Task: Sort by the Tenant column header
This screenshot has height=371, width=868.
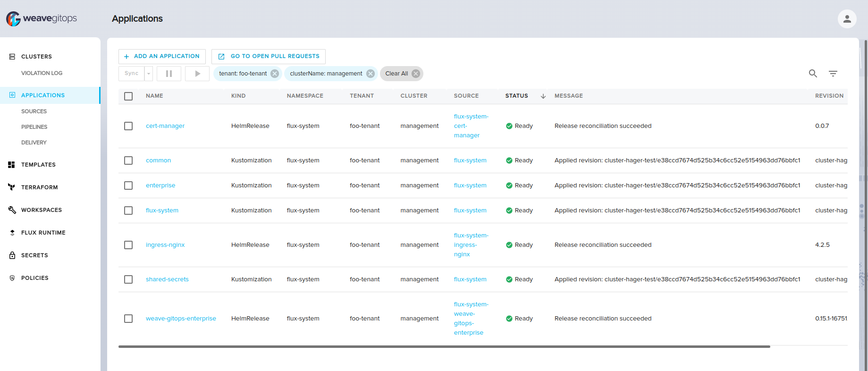Action: [362, 96]
